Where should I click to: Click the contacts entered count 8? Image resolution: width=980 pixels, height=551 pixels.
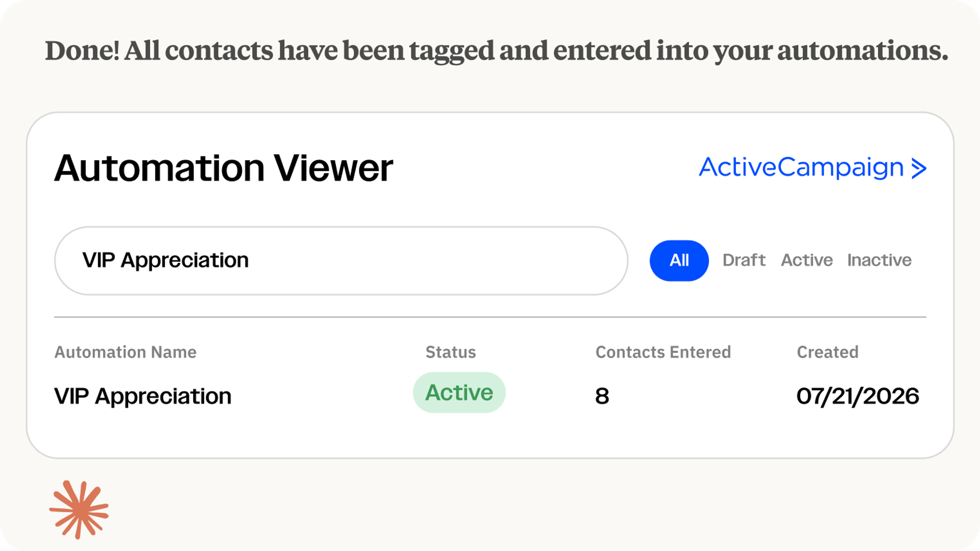click(602, 396)
